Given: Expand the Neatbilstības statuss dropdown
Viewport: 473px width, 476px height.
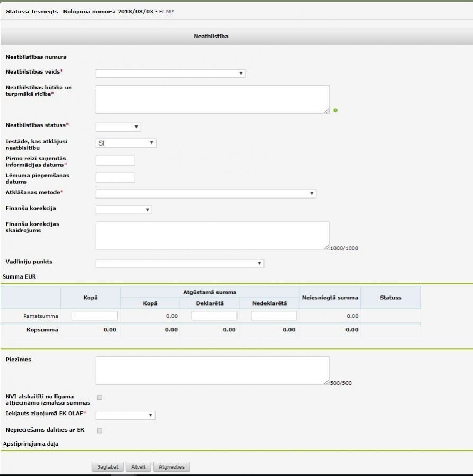Looking at the screenshot, I should (118, 127).
